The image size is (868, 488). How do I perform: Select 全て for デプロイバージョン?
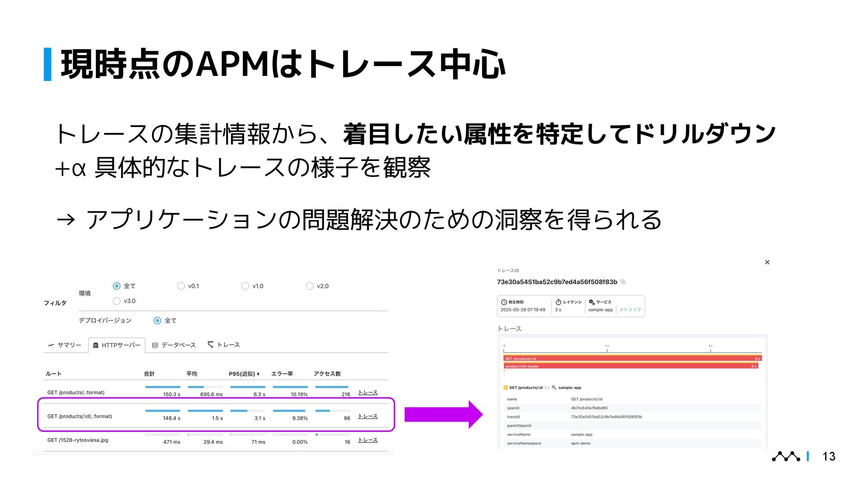point(157,320)
